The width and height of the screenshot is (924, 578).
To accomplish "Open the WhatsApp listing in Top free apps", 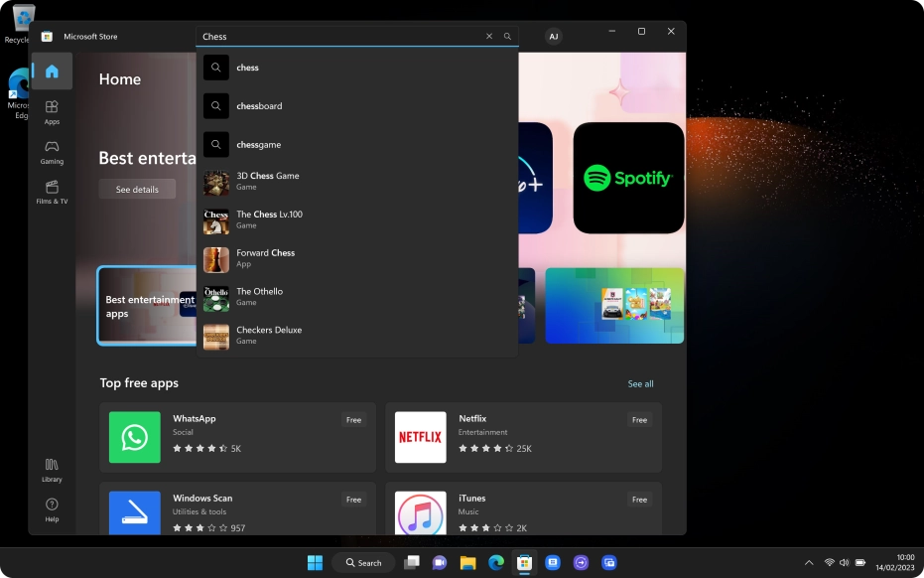I will 237,436.
